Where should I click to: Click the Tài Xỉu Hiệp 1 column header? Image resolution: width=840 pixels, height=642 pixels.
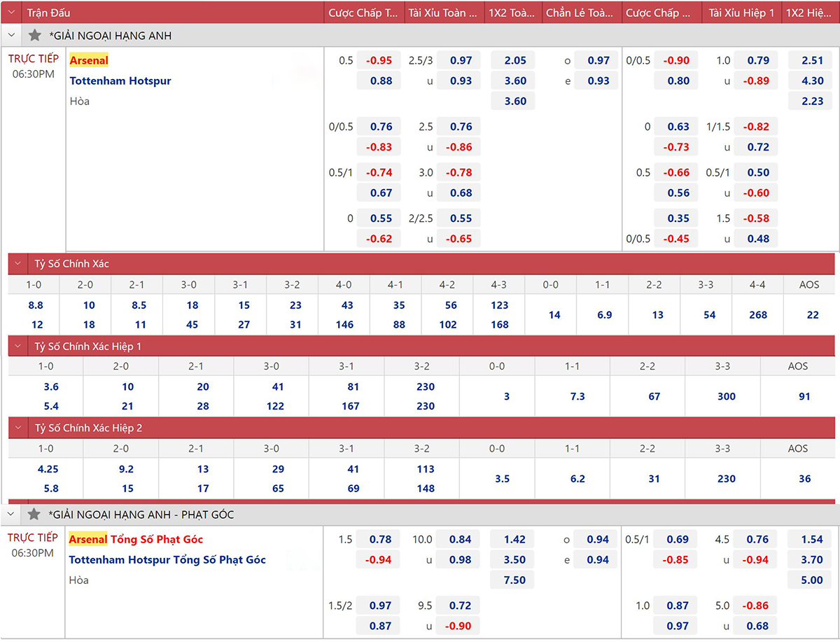[741, 13]
